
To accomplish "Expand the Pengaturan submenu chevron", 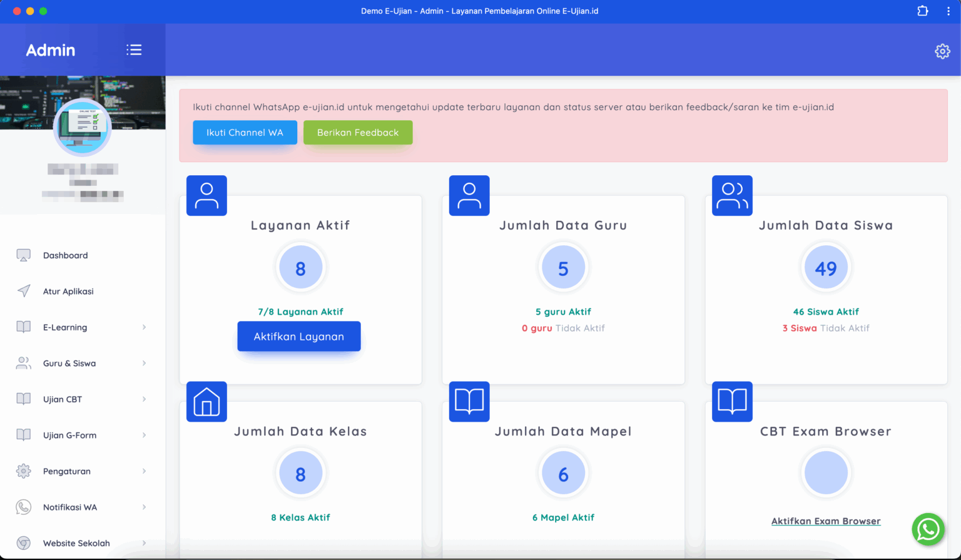I will (144, 471).
